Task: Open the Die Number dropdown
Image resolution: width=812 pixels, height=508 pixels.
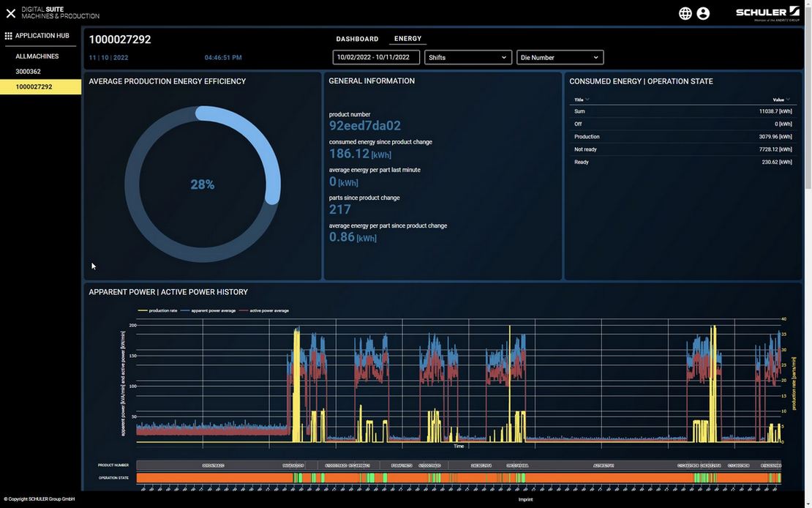Action: pos(560,58)
